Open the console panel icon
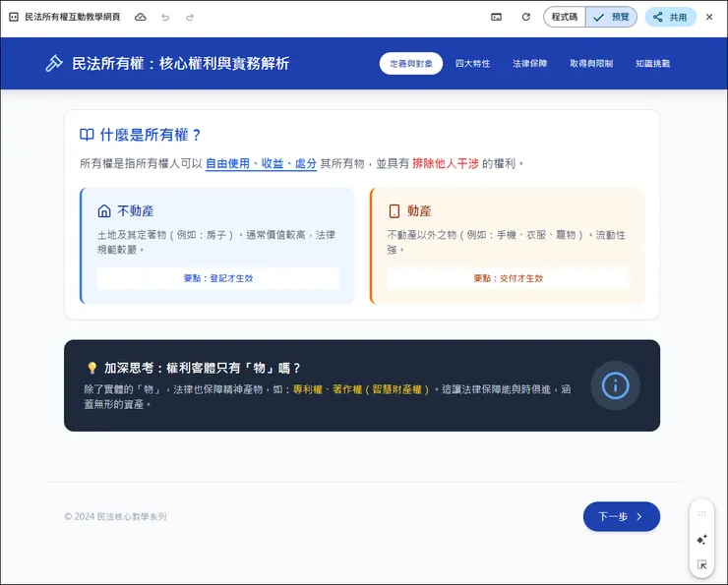728x585 pixels. click(497, 17)
